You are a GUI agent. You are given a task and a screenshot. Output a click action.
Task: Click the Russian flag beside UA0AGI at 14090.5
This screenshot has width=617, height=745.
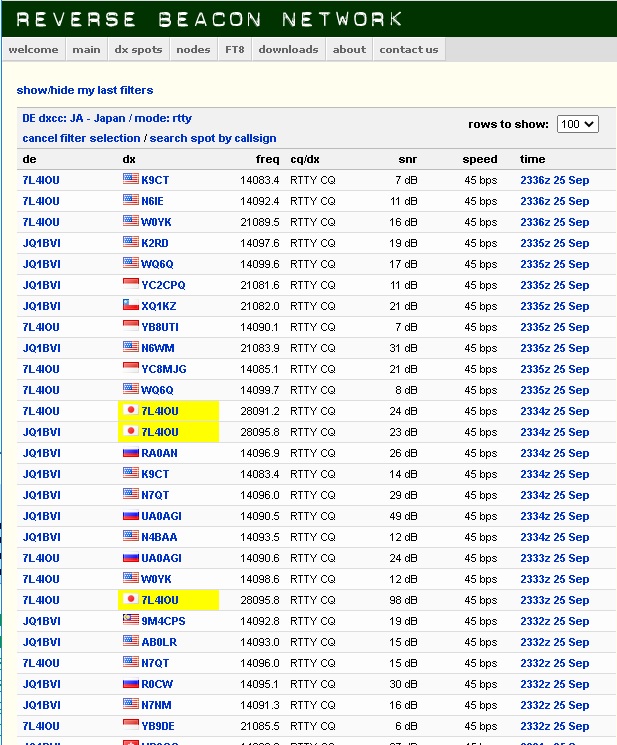[x=131, y=515]
